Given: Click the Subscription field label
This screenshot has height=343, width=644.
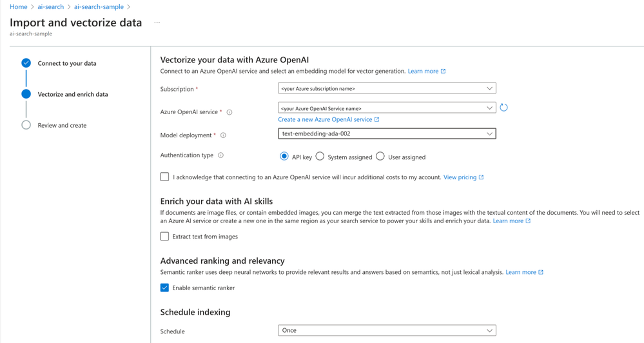Looking at the screenshot, I should click(177, 89).
